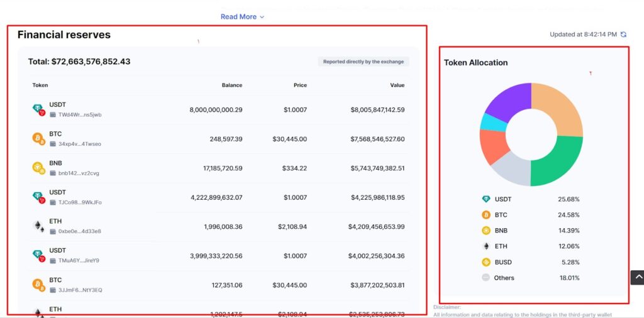The height and width of the screenshot is (318, 644).
Task: Click balance 127,351.06
Action: [x=226, y=285]
